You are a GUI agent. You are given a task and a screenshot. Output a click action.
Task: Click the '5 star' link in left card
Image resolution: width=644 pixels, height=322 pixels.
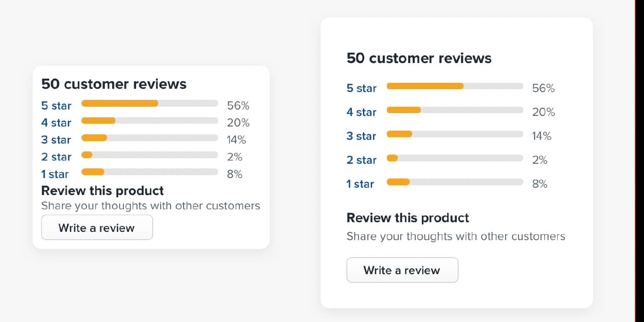[x=56, y=106]
